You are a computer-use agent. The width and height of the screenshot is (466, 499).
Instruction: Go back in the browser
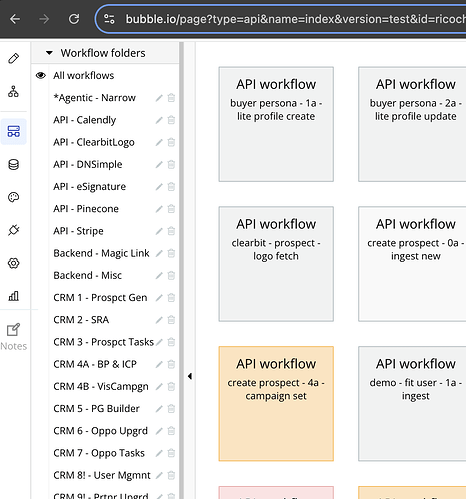15,19
